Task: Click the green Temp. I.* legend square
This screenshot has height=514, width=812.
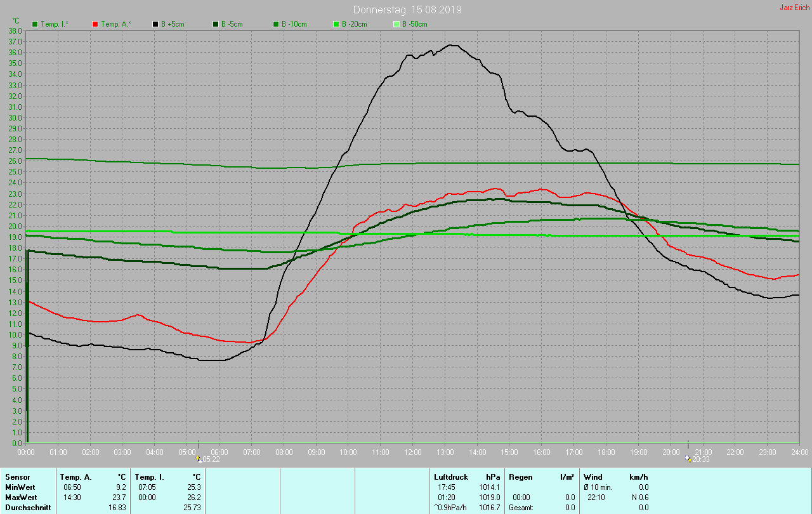Action: [x=35, y=24]
